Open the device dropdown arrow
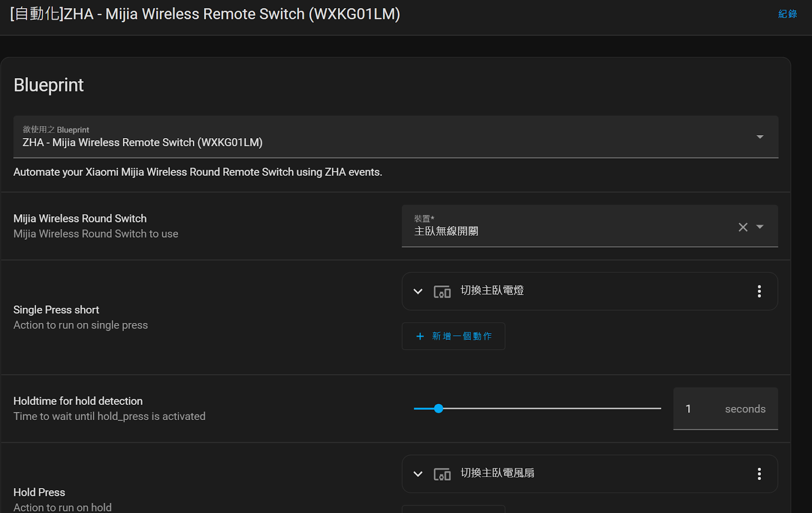Screen dimensions: 812x513 coord(760,227)
